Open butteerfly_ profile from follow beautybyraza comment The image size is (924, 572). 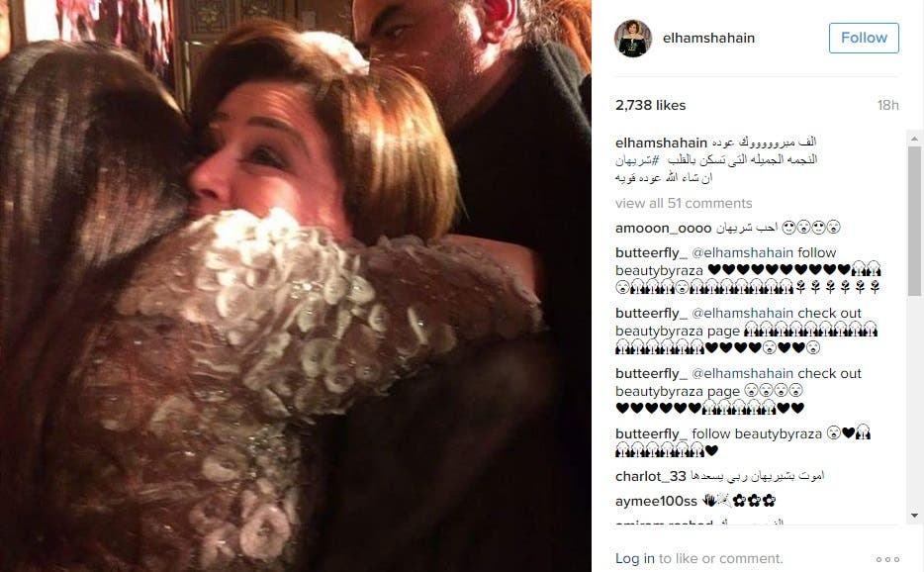tap(651, 433)
